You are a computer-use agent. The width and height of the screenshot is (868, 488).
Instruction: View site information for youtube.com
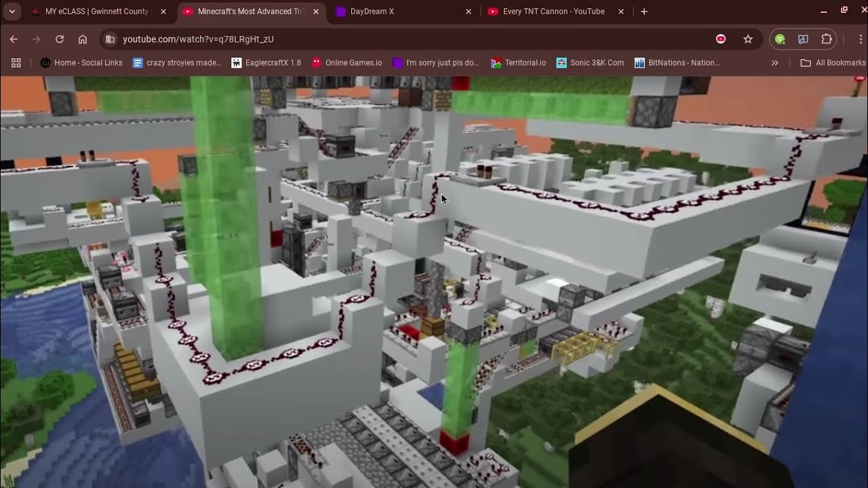(x=111, y=39)
